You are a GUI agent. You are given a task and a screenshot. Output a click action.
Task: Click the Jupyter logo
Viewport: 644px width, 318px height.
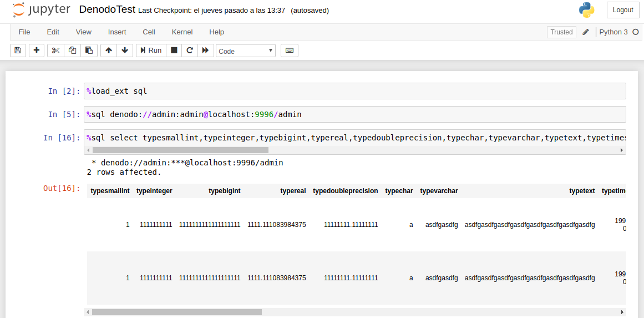(41, 11)
